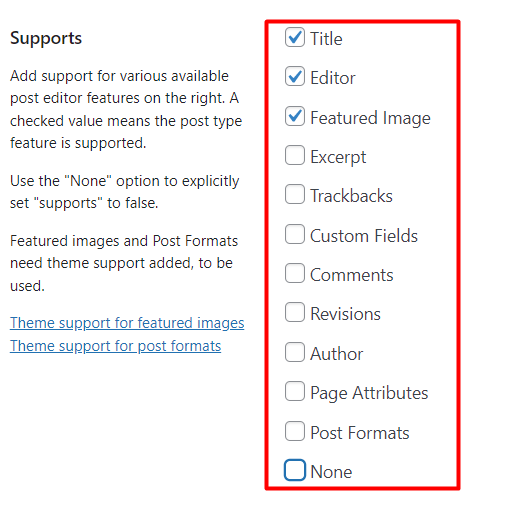This screenshot has height=519, width=512.
Task: Click the Page Attributes label
Action: 369,393
